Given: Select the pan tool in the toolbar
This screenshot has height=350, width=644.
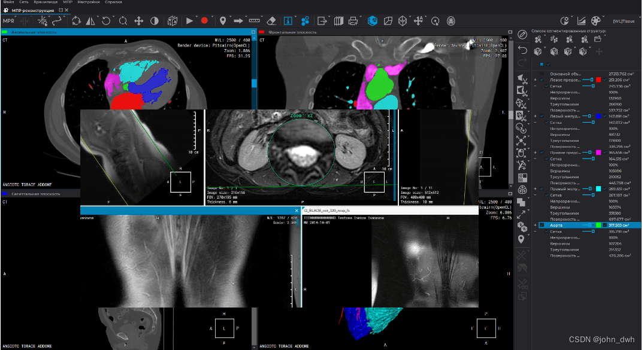Looking at the screenshot, I should pos(139,20).
